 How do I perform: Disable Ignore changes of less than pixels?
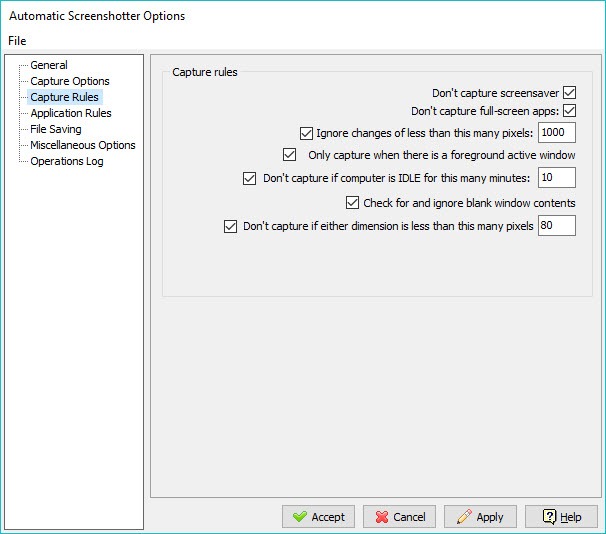(306, 133)
